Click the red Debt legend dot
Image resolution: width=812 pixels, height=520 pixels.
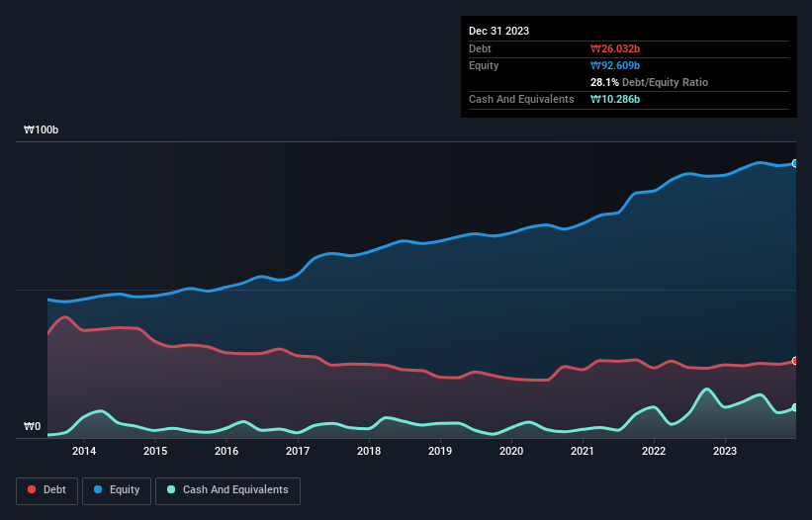[32, 489]
